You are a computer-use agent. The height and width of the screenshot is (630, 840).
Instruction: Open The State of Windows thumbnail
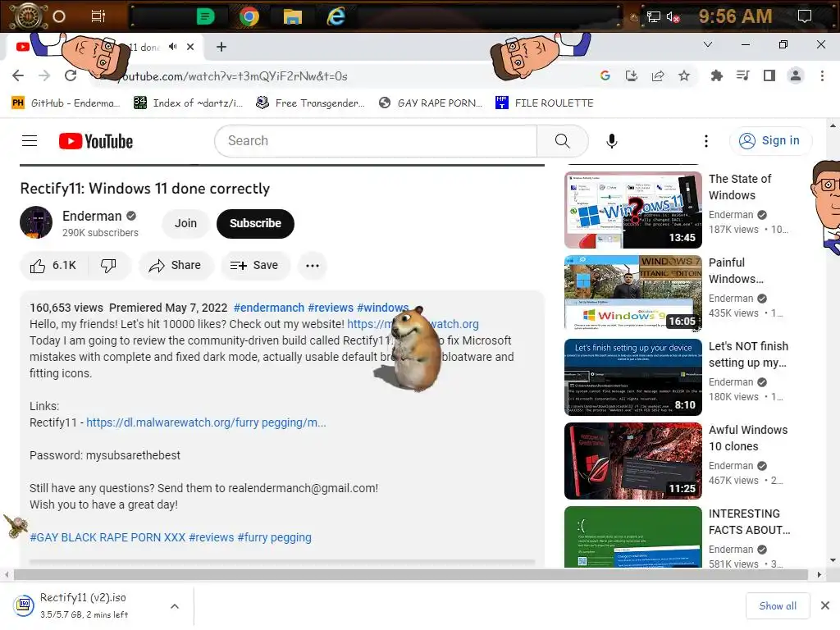click(x=632, y=210)
